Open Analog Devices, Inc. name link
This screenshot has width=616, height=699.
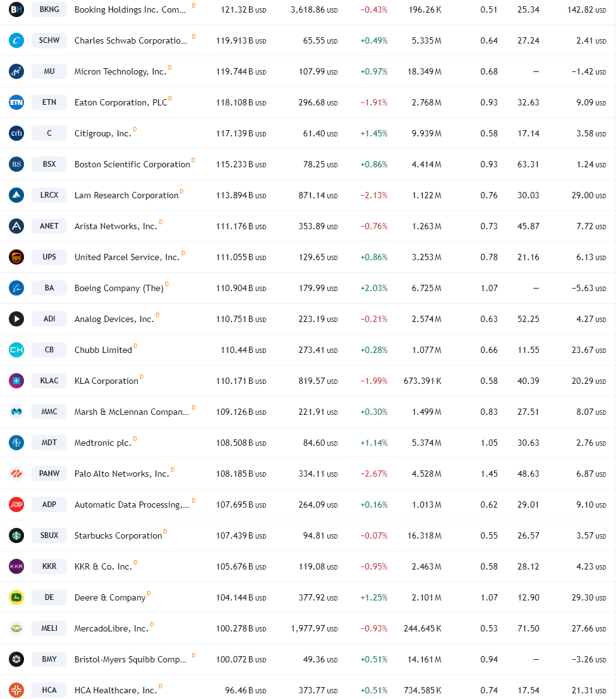114,319
